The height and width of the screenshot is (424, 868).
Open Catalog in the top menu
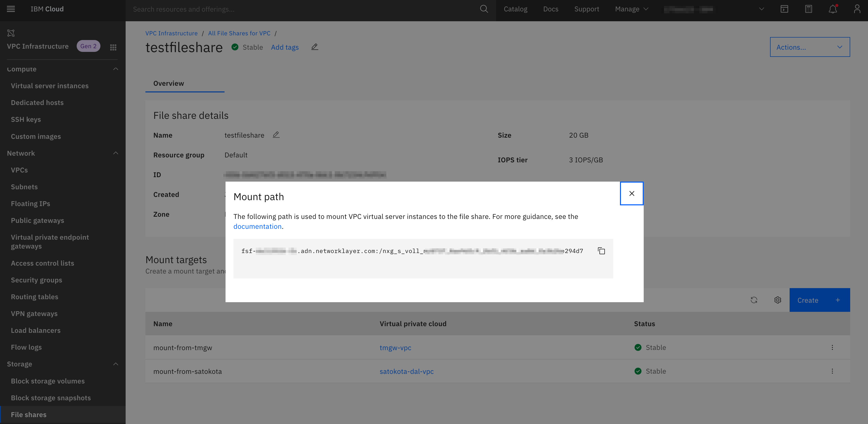pos(515,9)
